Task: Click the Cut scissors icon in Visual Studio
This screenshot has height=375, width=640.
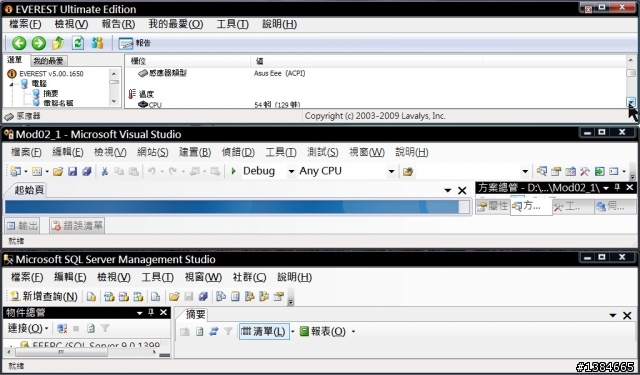Action: coord(104,171)
